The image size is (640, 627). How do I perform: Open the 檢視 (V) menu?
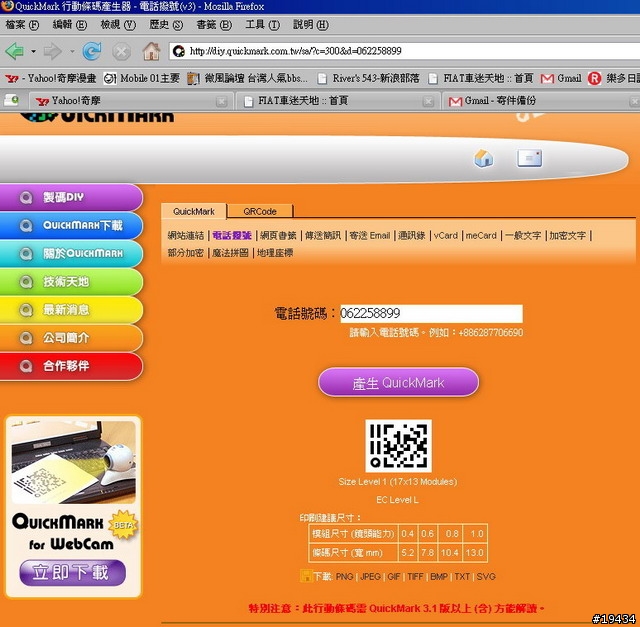tap(118, 25)
